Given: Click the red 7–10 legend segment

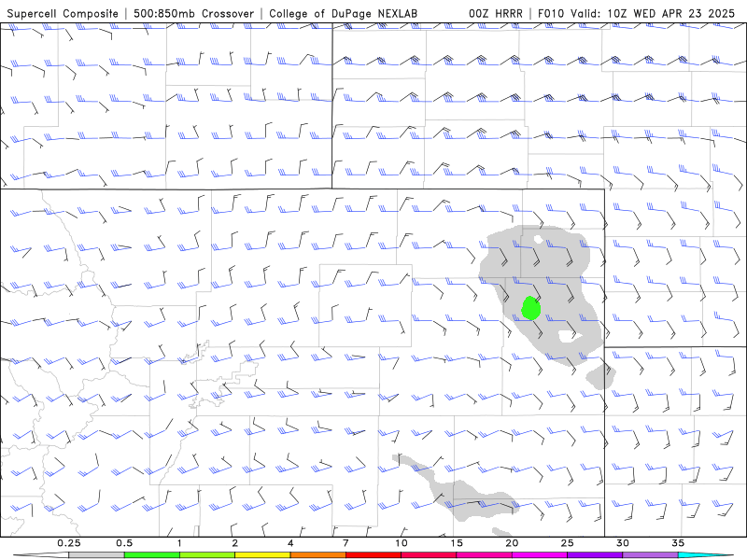Looking at the screenshot, I should [x=373, y=555].
